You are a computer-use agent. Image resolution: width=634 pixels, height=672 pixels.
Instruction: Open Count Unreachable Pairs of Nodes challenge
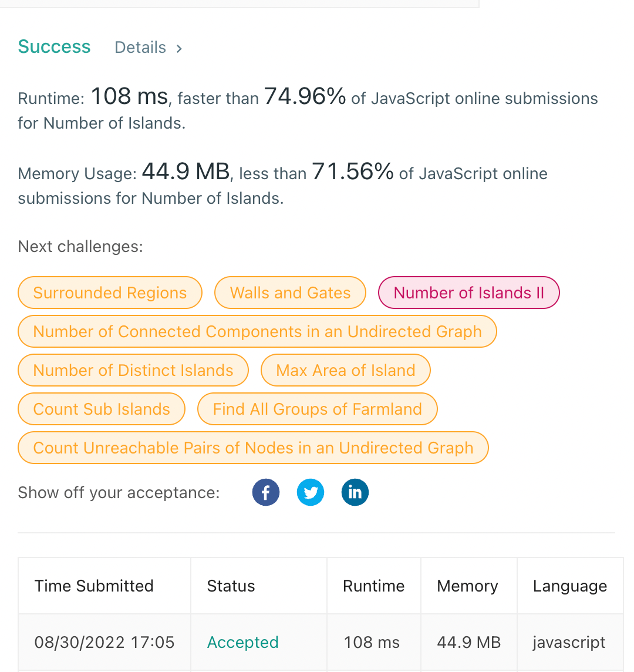(253, 448)
